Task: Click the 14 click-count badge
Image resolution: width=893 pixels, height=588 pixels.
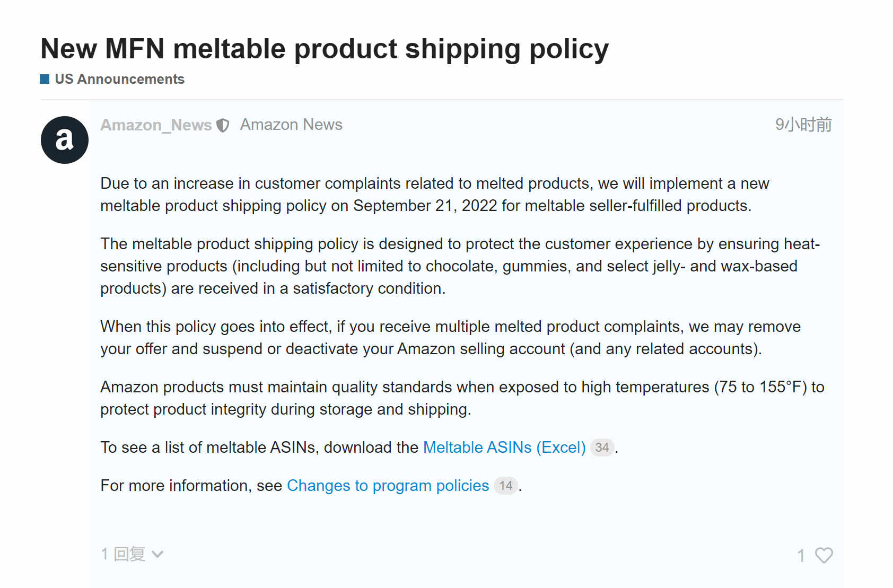Action: 506,486
